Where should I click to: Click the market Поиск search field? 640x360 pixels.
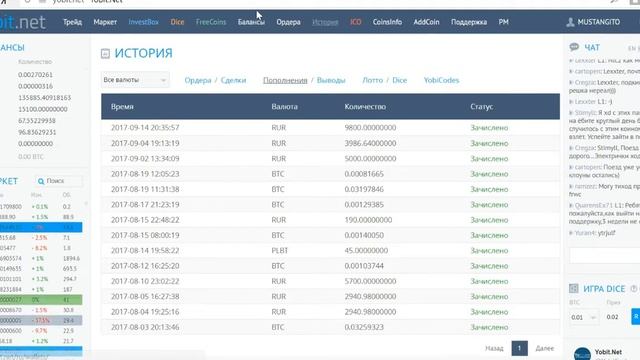pyautogui.click(x=59, y=181)
